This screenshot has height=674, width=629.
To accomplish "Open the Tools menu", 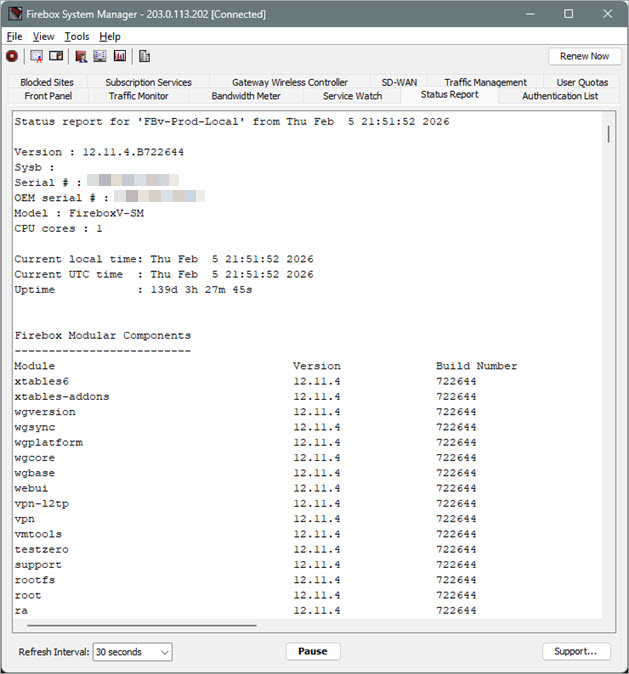I will [77, 37].
